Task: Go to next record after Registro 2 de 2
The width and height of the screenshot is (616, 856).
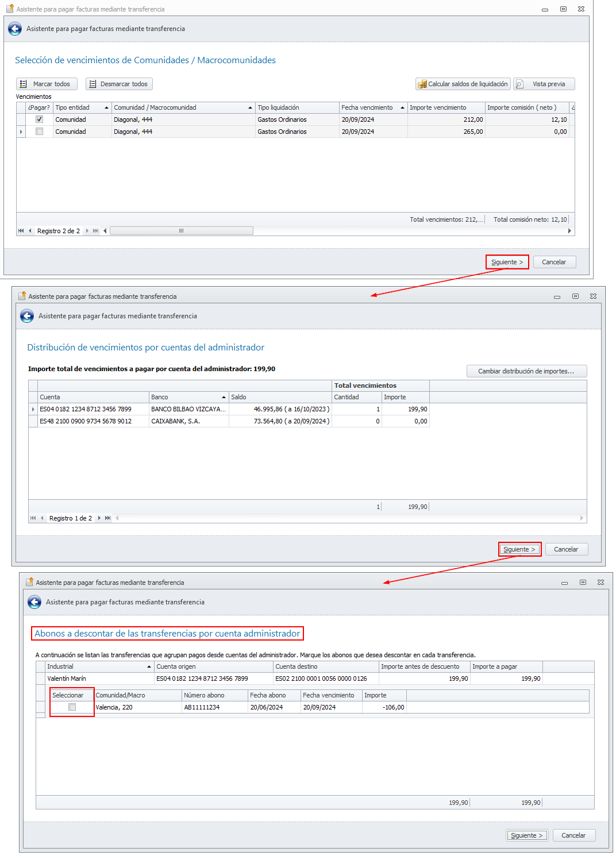Action: click(87, 231)
